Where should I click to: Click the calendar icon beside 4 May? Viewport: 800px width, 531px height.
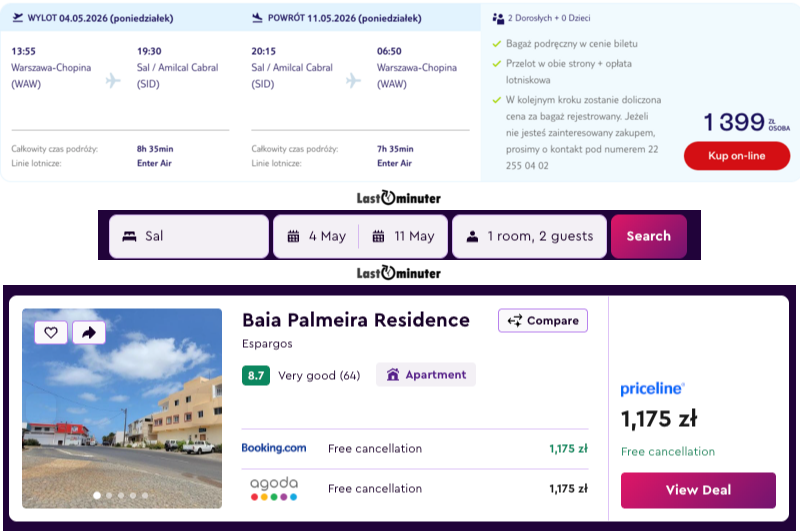click(x=293, y=237)
